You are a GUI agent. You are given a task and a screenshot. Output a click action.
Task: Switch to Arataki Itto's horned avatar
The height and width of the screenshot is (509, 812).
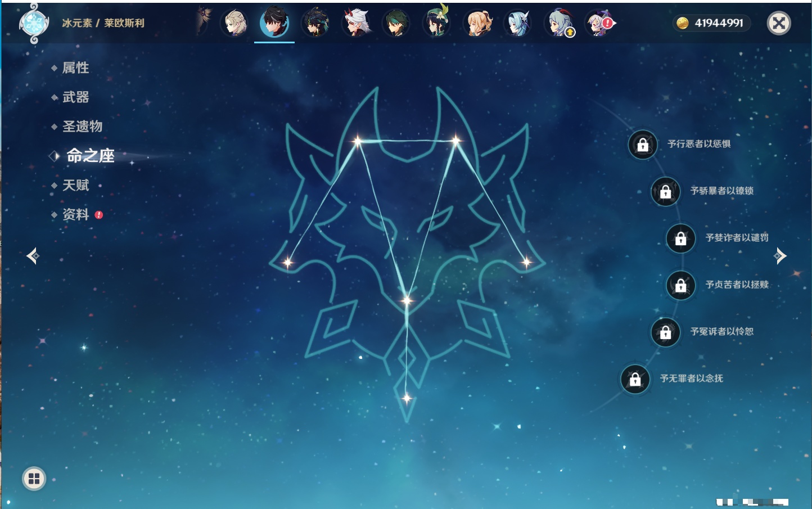356,23
